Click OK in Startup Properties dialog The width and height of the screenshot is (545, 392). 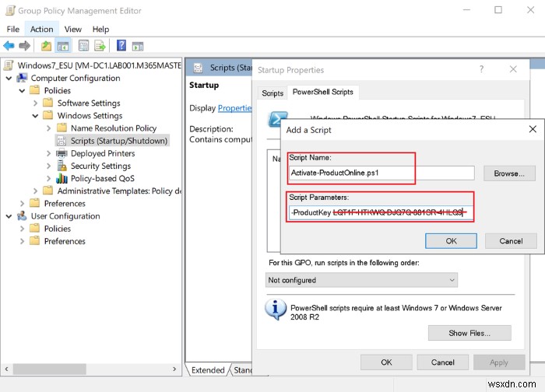(x=386, y=362)
